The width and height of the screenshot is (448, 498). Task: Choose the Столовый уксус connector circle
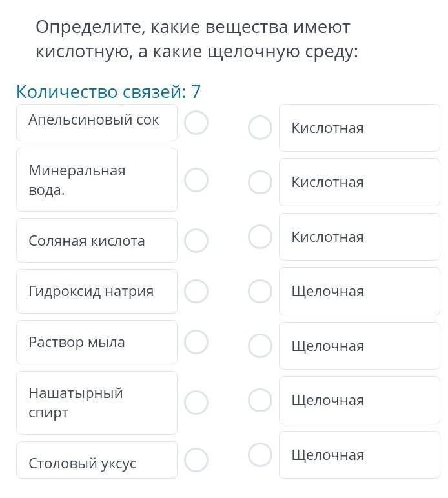[x=196, y=460]
